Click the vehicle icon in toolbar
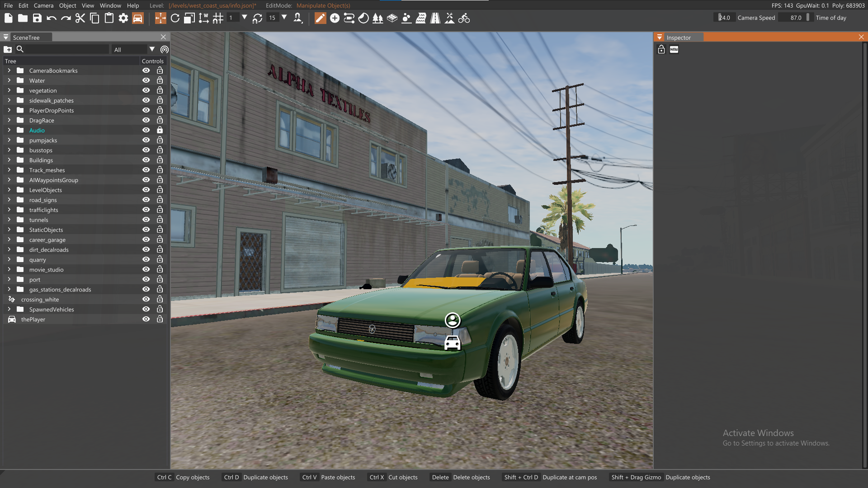 tap(138, 18)
